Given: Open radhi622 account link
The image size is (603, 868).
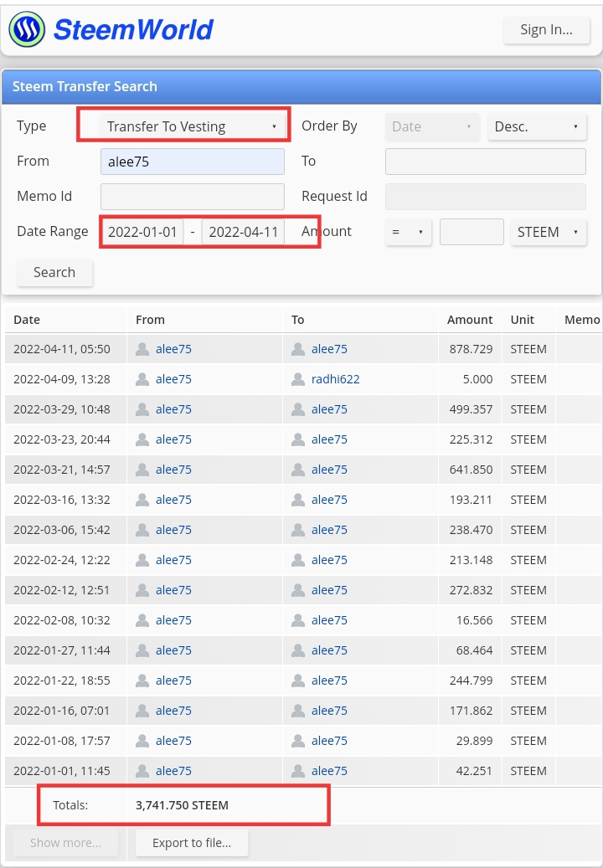Looking at the screenshot, I should coord(336,379).
